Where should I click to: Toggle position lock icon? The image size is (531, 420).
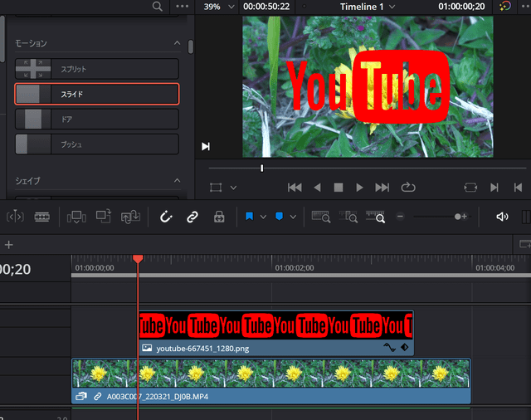pyautogui.click(x=219, y=217)
